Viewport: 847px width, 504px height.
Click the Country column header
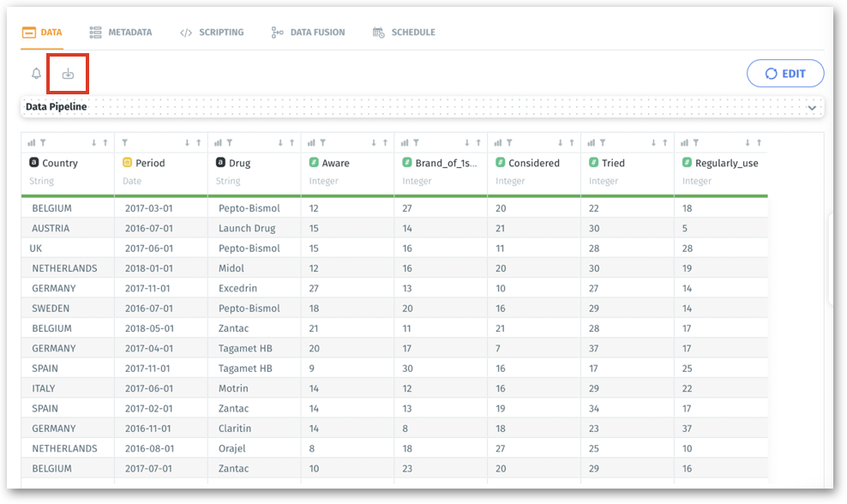(60, 163)
